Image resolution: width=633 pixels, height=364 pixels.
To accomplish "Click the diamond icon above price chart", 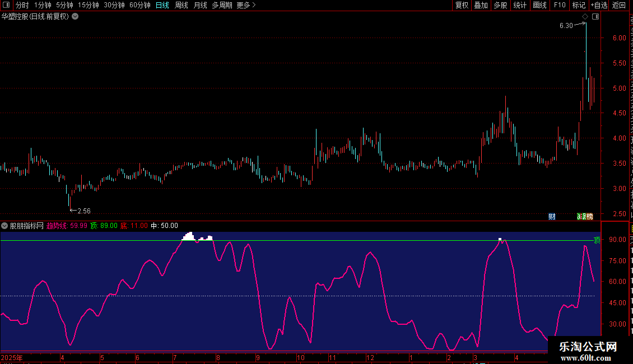I will [x=585, y=17].
